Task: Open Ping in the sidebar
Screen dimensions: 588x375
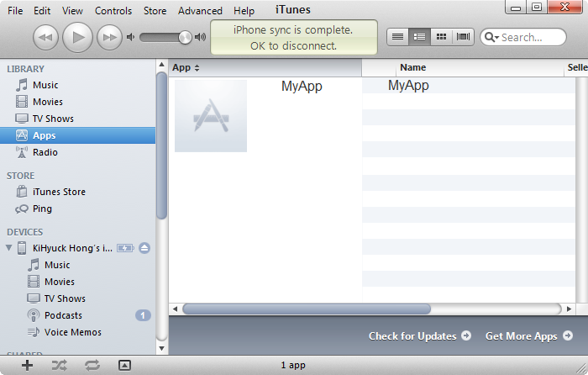Action: pyautogui.click(x=77, y=209)
